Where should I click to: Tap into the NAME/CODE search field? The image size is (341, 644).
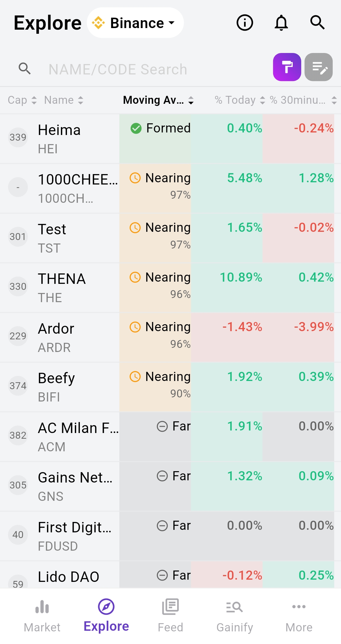coord(118,69)
